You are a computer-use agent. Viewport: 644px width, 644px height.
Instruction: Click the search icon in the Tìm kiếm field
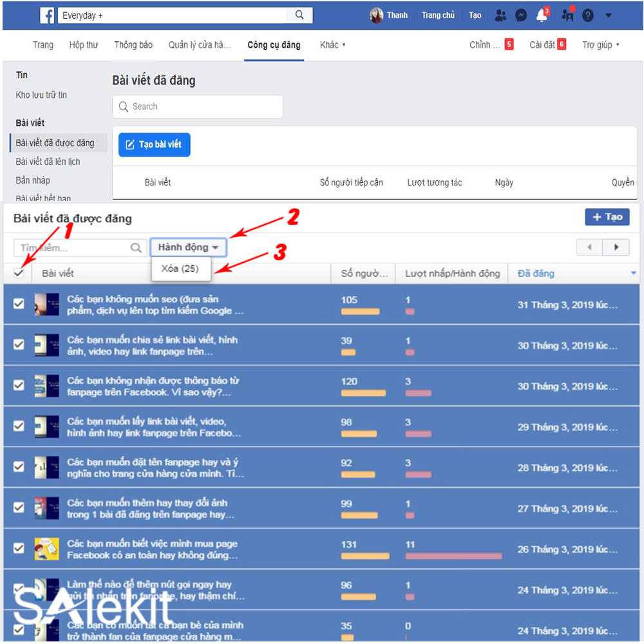coord(136,247)
